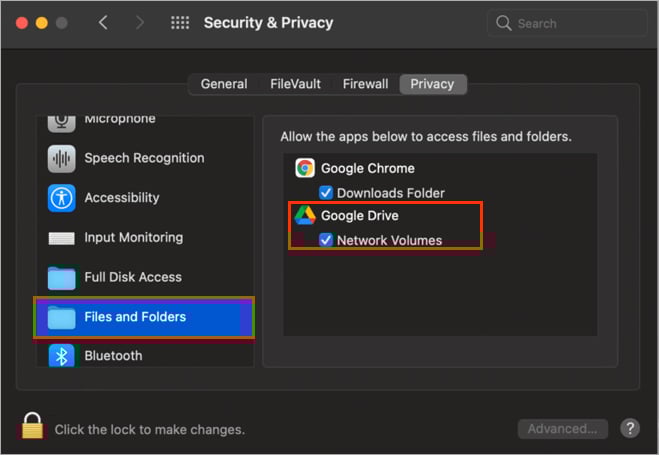Image resolution: width=659 pixels, height=455 pixels.
Task: Switch to the General tab
Action: click(x=224, y=84)
